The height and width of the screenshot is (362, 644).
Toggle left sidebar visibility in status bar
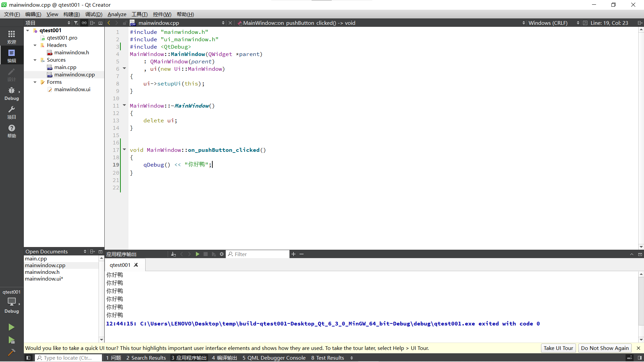(x=29, y=358)
